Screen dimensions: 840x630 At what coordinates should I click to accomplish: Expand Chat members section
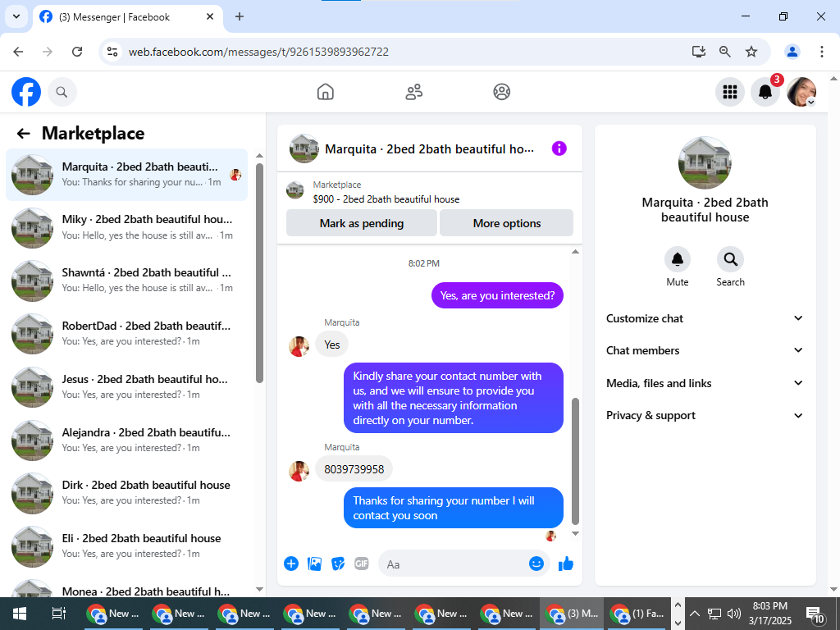[x=705, y=350]
